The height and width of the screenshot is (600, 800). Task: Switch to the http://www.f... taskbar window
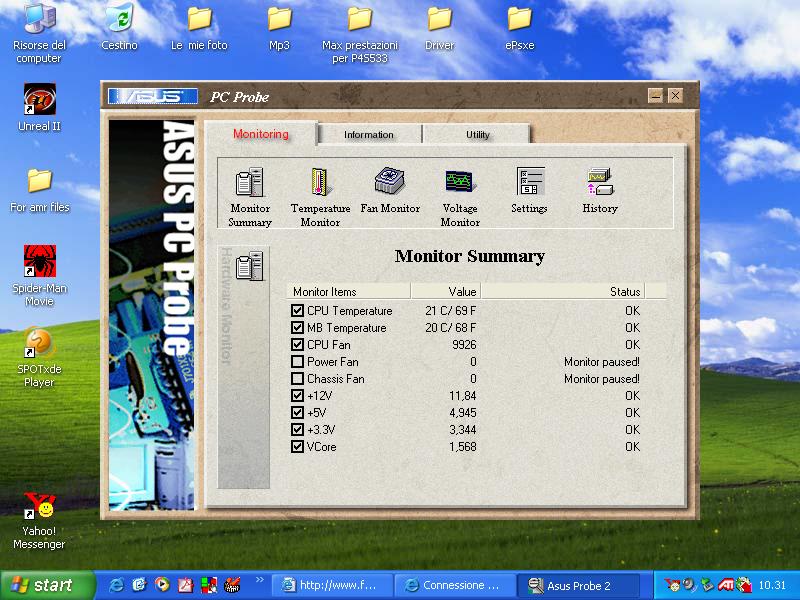pos(332,585)
